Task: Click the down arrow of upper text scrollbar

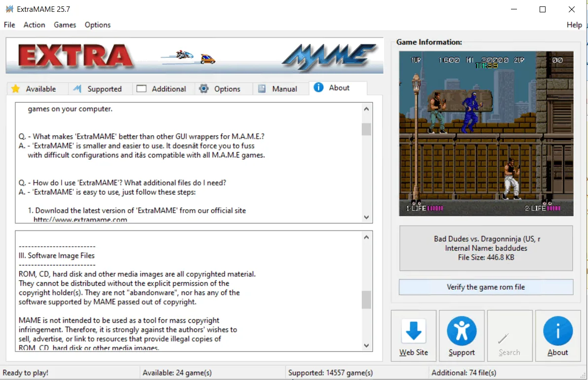Action: [x=366, y=217]
